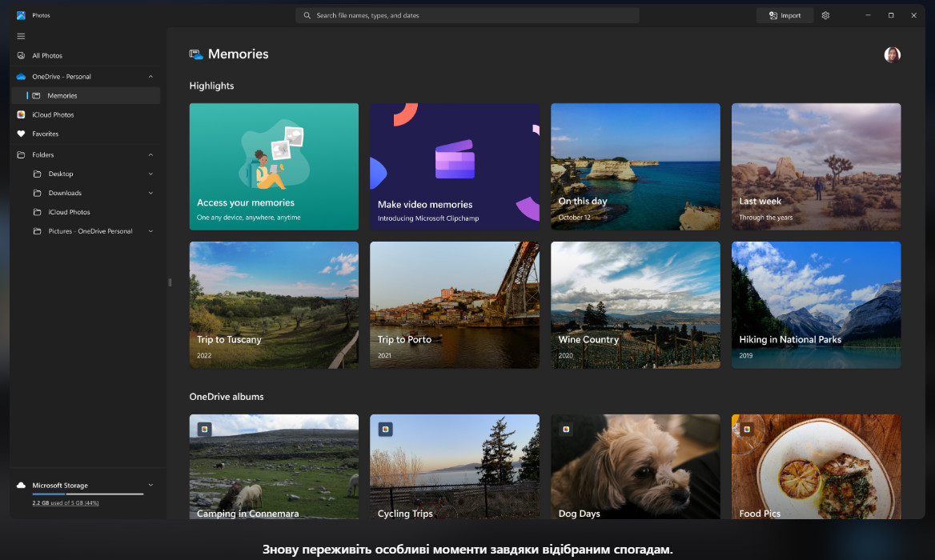Open the hamburger navigation menu

pyautogui.click(x=21, y=36)
